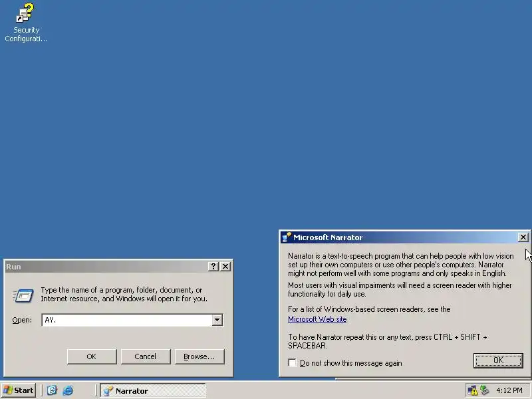Viewport: 532px width, 399px height.
Task: Check Do not show this message again
Action: (x=292, y=362)
